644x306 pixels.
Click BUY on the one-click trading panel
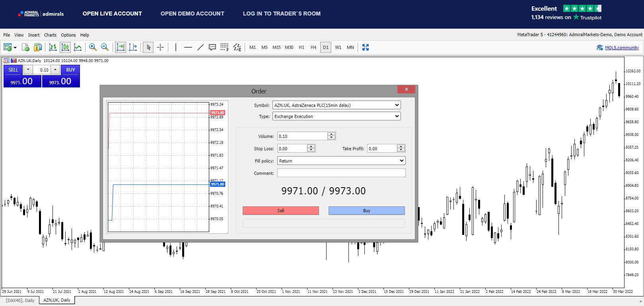click(x=70, y=70)
